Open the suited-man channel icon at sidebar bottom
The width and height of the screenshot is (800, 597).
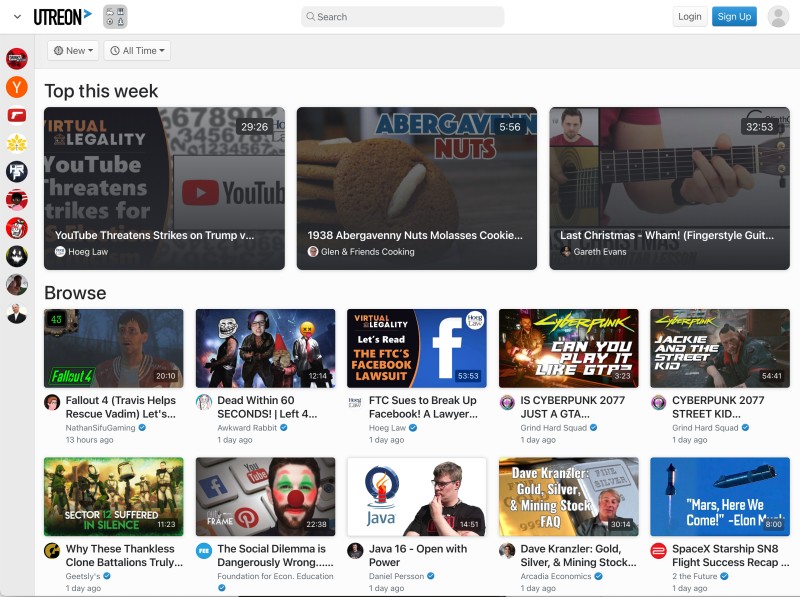(x=17, y=313)
